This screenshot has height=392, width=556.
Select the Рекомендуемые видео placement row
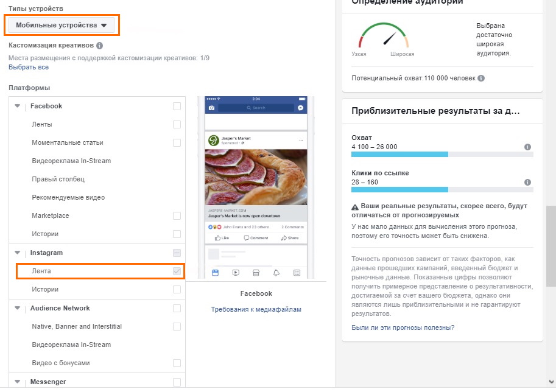tap(97, 197)
